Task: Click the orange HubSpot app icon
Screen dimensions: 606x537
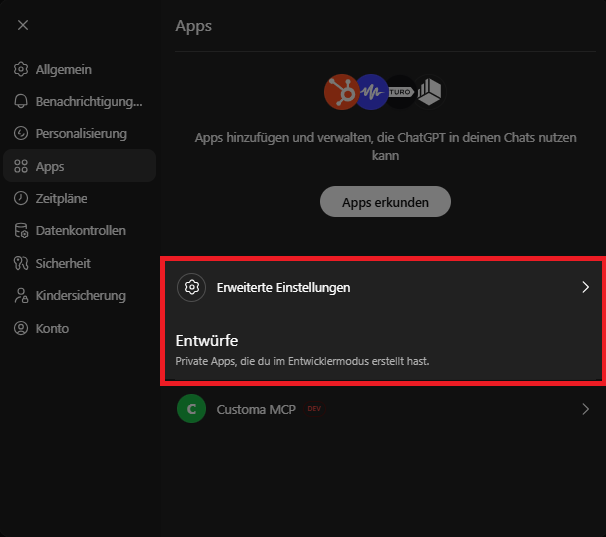Action: point(340,93)
